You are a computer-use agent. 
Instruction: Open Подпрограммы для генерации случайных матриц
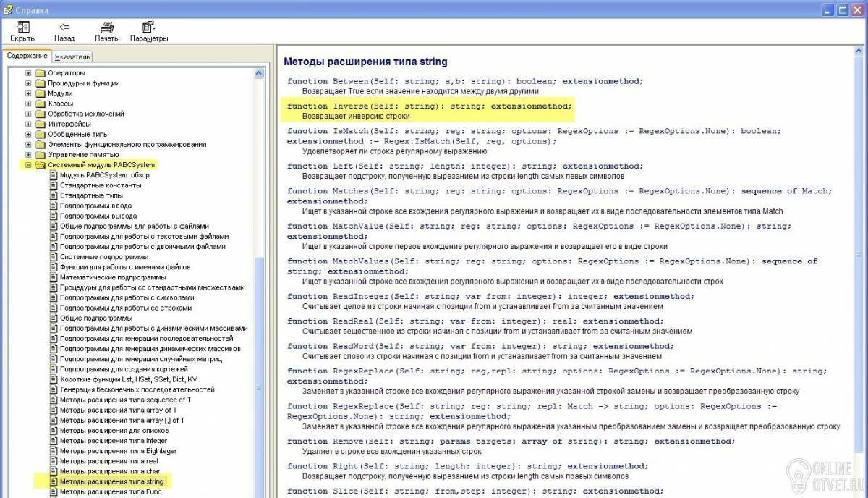[140, 358]
